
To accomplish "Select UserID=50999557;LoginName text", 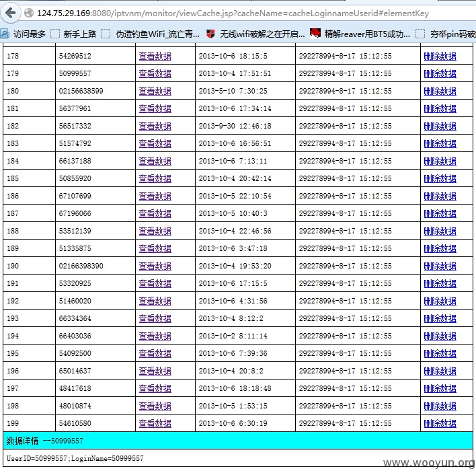I will (x=75, y=458).
